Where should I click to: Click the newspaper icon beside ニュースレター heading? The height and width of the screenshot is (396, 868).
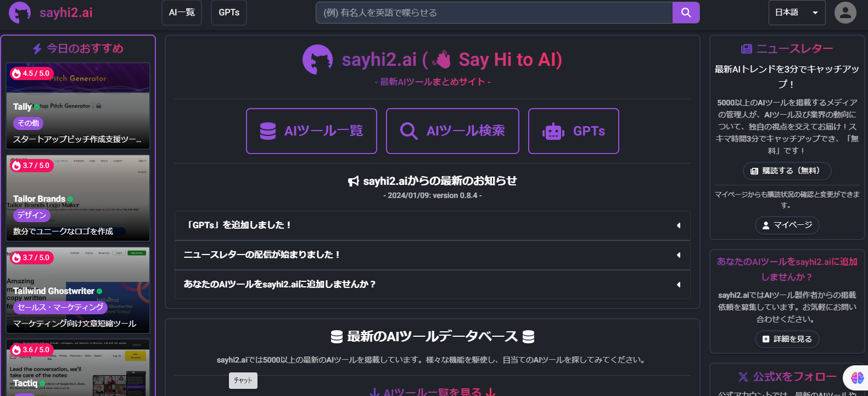[x=746, y=49]
